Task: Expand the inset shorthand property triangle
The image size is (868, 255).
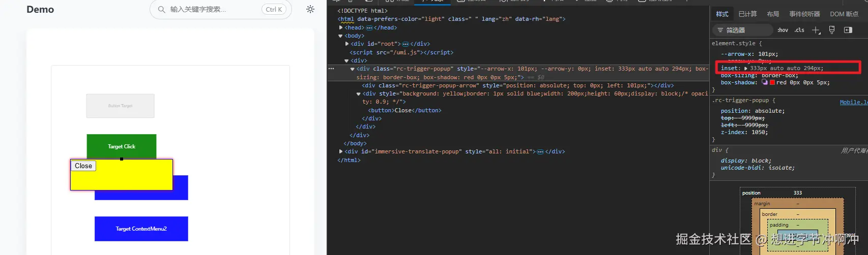Action: [746, 68]
